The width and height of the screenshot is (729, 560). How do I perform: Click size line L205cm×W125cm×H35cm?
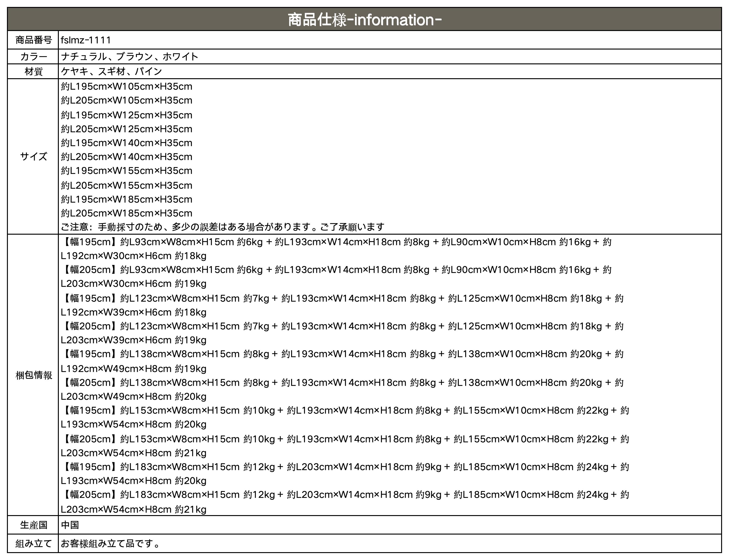pos(127,129)
